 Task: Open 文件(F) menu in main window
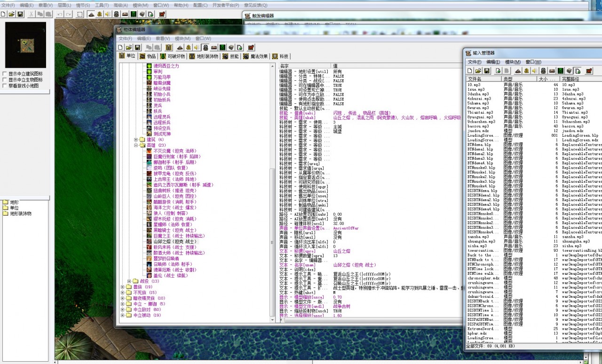point(8,5)
